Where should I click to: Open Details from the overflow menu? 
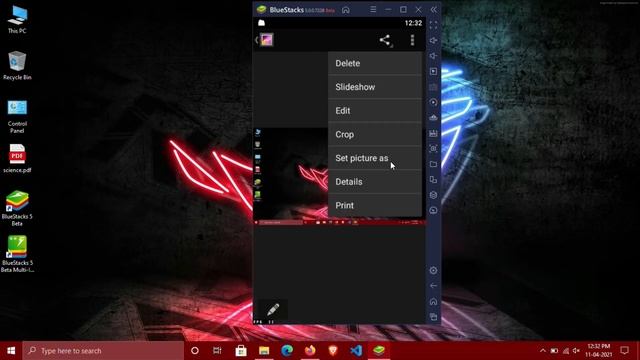[375, 182]
